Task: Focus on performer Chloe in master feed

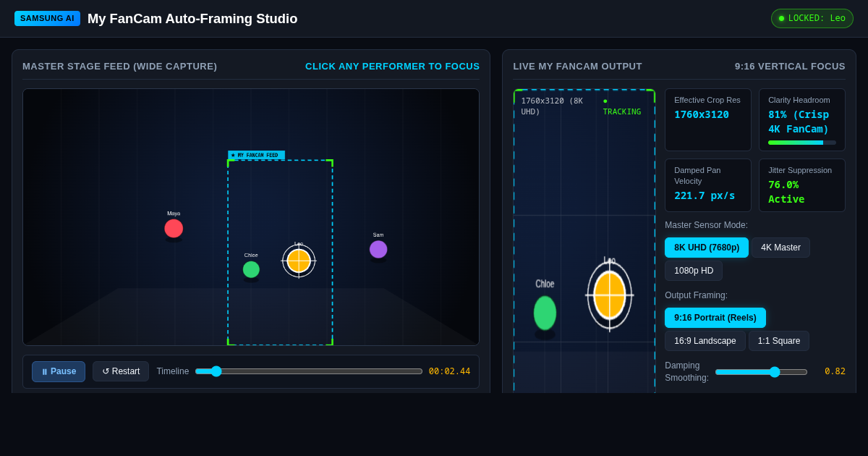Action: tap(251, 269)
